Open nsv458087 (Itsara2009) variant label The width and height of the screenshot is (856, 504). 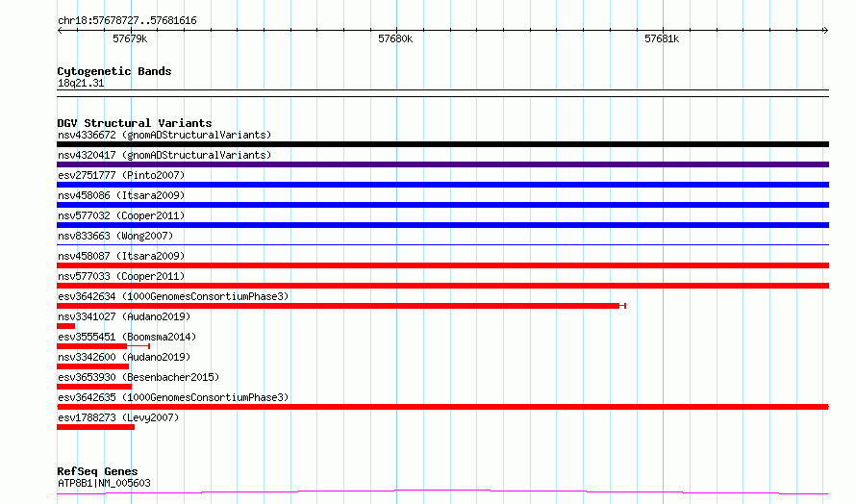pyautogui.click(x=121, y=256)
